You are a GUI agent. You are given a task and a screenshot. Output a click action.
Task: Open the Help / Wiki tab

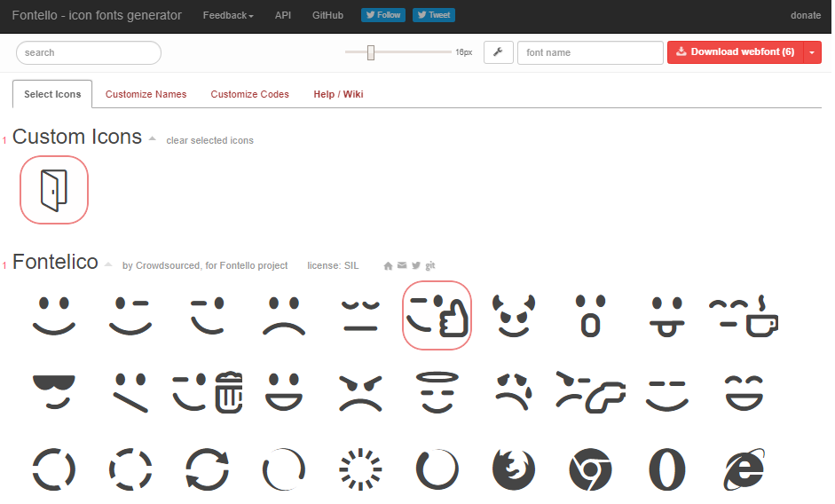338,94
